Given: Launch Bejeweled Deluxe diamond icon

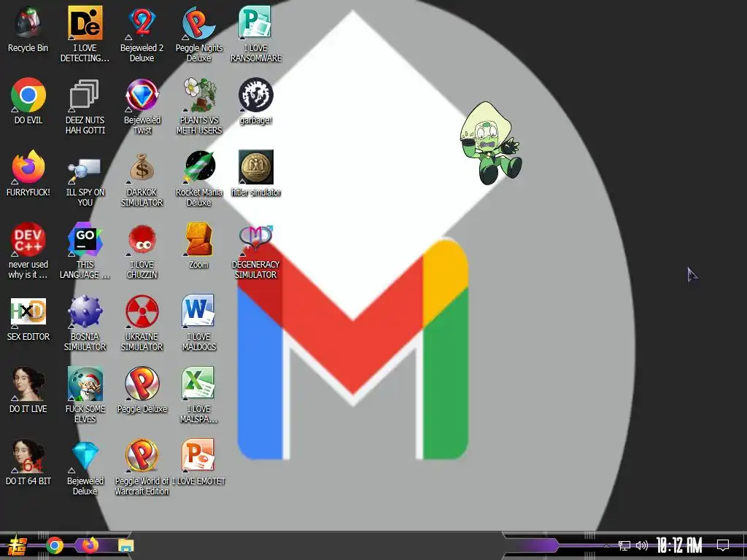Looking at the screenshot, I should (x=85, y=456).
